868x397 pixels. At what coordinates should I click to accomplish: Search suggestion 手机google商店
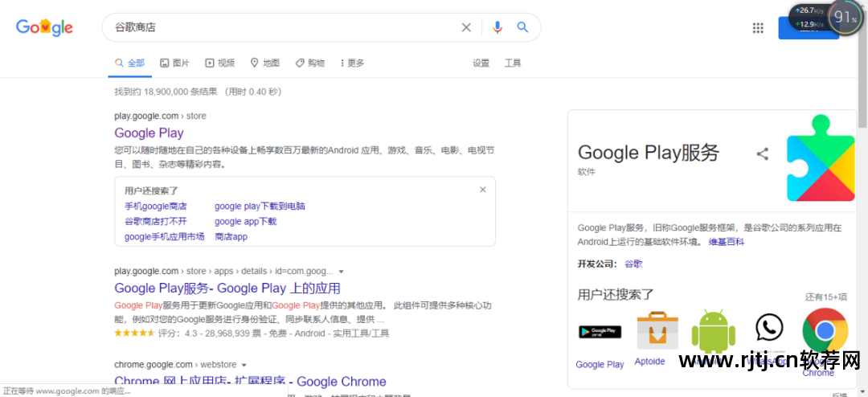click(156, 206)
